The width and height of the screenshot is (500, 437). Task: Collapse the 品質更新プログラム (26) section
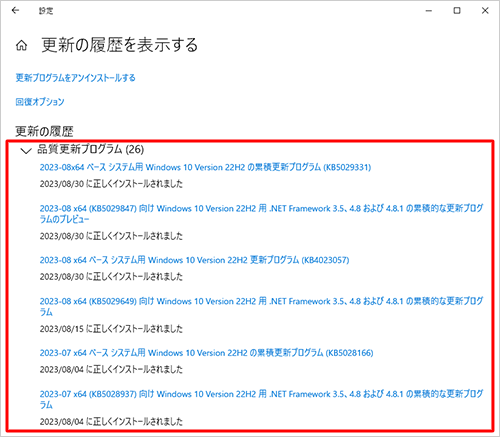[26, 151]
